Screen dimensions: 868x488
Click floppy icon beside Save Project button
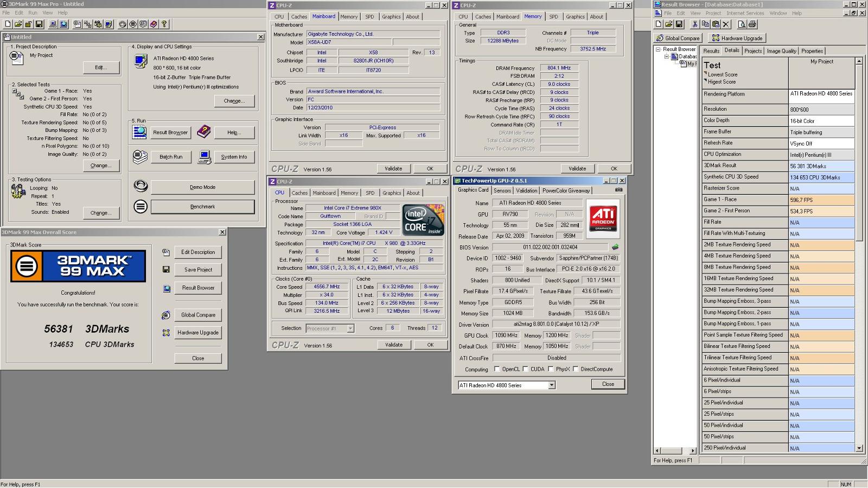coord(166,269)
